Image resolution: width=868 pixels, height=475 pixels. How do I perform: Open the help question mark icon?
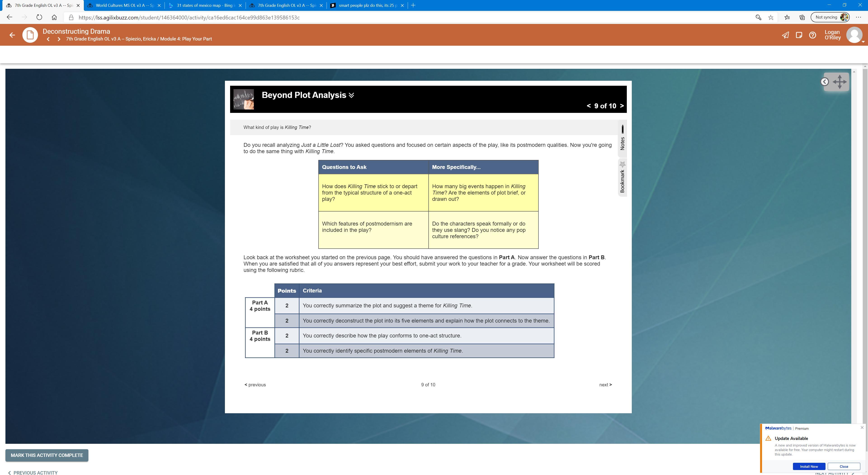[x=812, y=35]
